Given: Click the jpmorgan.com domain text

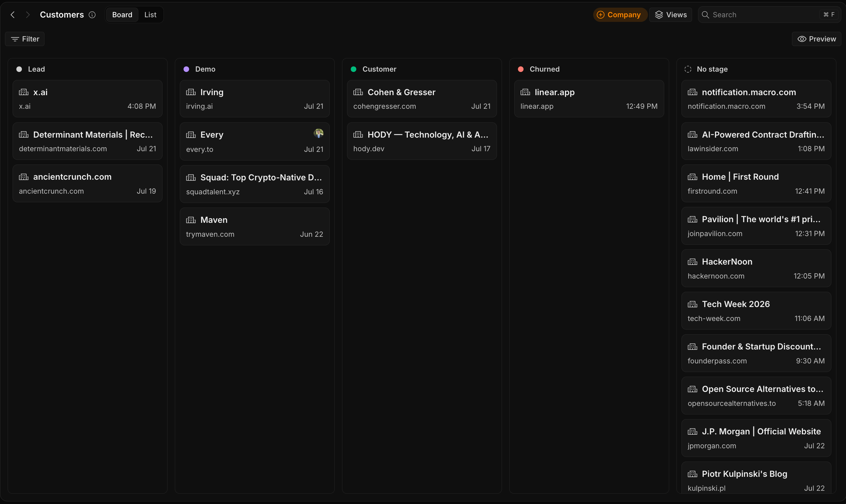Looking at the screenshot, I should 712,446.
